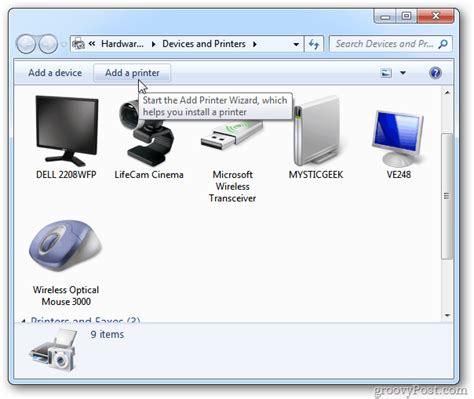Select the Microsoft Wireless Transceiver USB icon

pos(232,135)
